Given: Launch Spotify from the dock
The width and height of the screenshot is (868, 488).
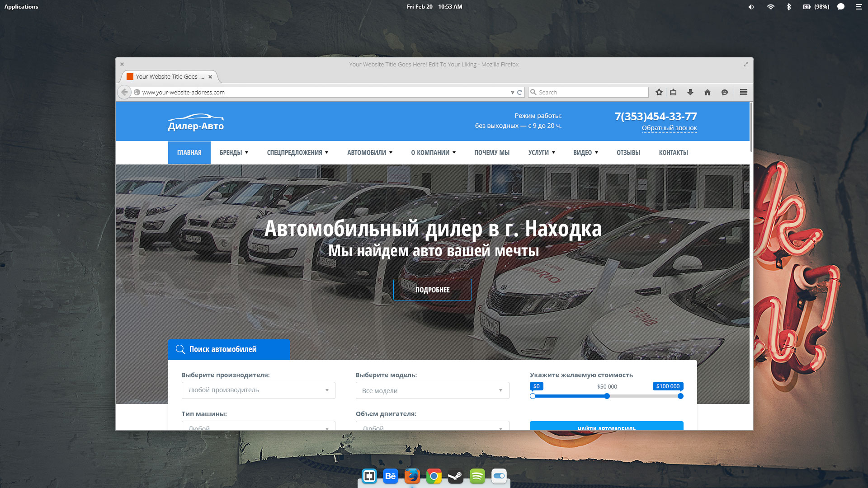Looking at the screenshot, I should pyautogui.click(x=477, y=476).
